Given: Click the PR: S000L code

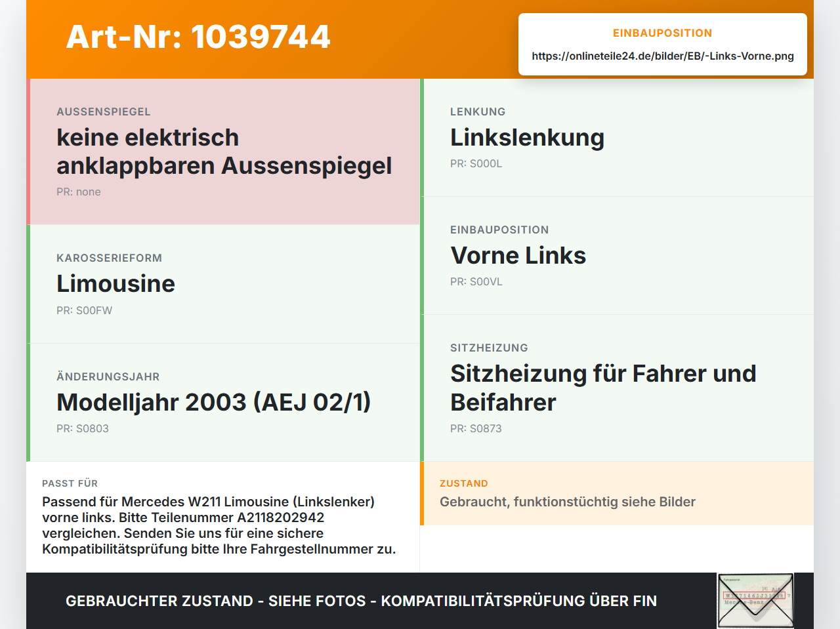Looking at the screenshot, I should pos(476,164).
